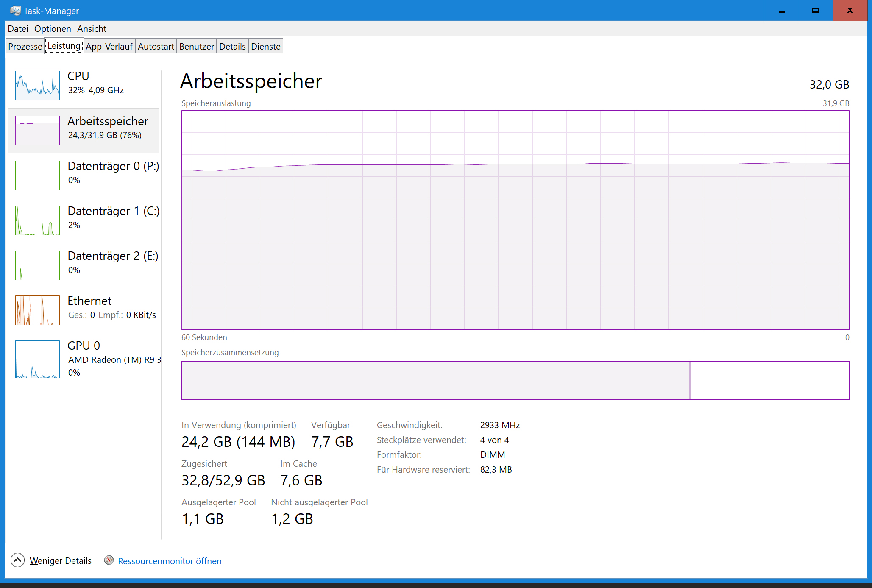
Task: Click the CPU usage mini graph
Action: 37,86
